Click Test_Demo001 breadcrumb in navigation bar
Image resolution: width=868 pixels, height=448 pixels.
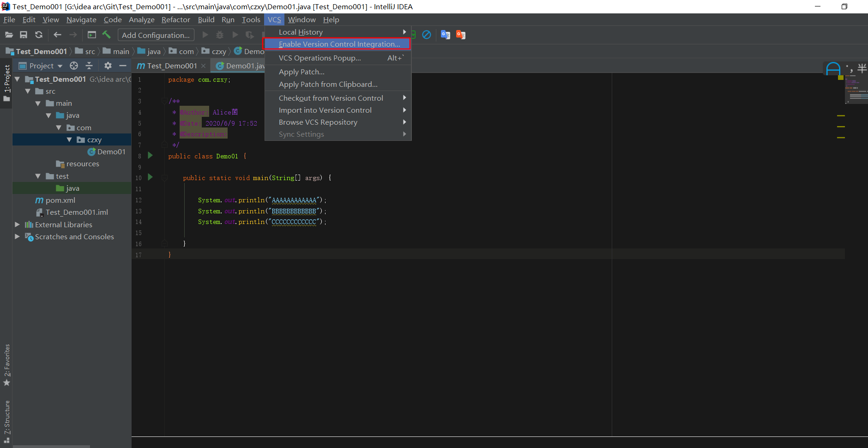37,51
